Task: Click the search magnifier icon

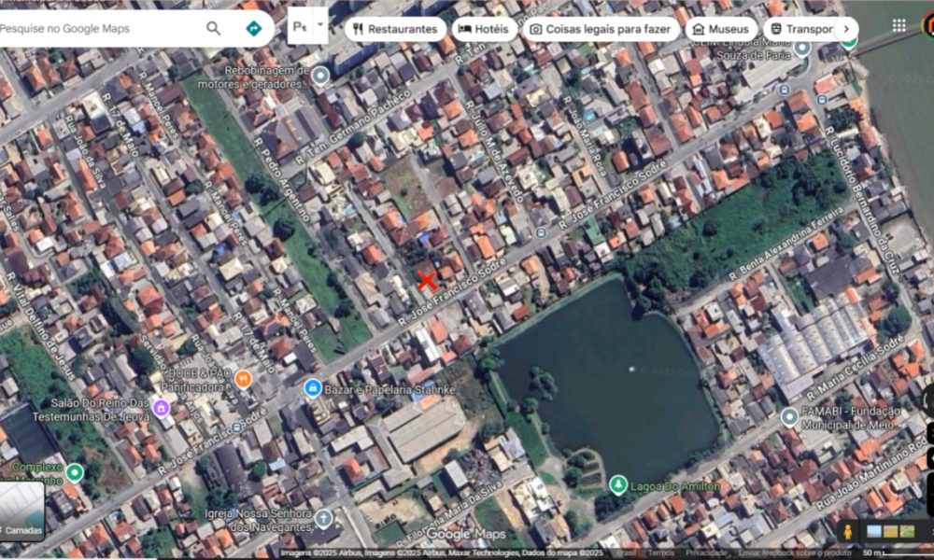Action: point(214,28)
